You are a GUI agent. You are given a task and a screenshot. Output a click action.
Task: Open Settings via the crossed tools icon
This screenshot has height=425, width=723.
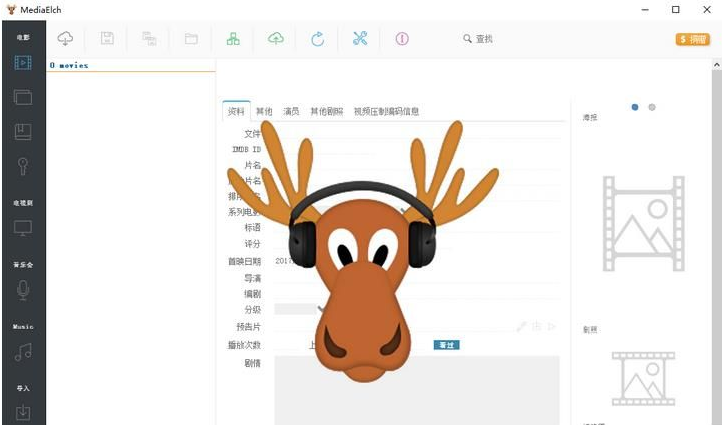pyautogui.click(x=360, y=39)
